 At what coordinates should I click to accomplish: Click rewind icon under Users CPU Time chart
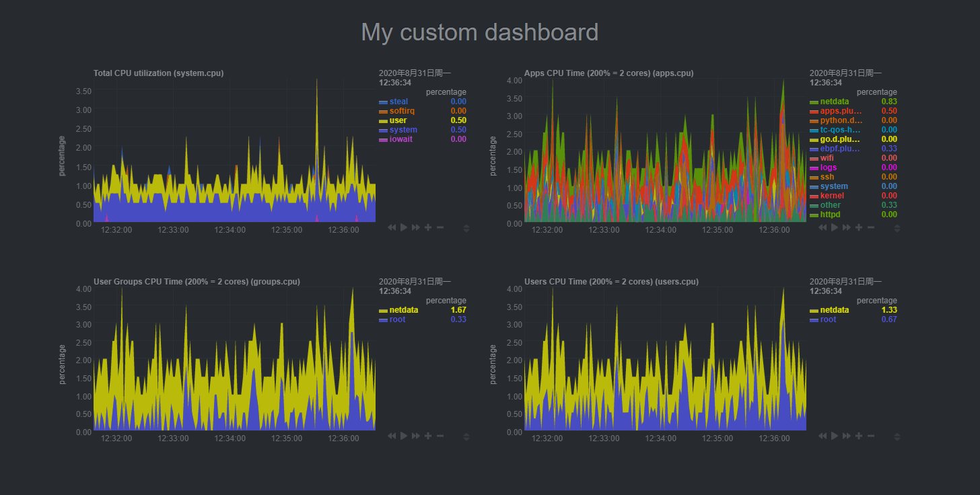[823, 436]
